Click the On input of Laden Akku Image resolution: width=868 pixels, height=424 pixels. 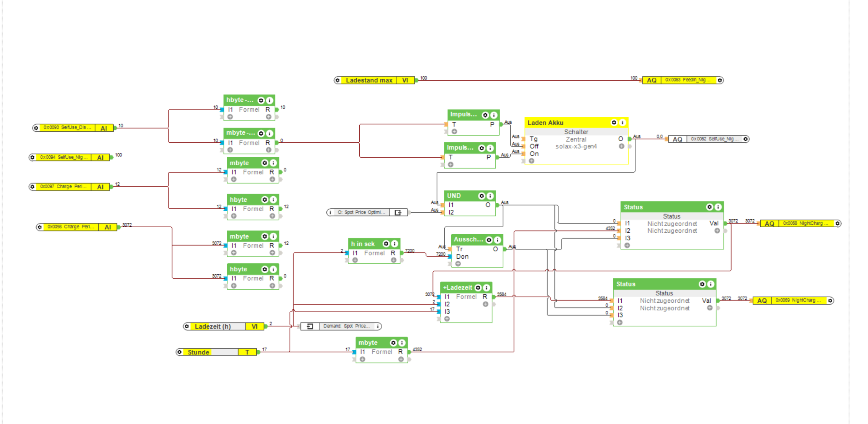pyautogui.click(x=534, y=154)
